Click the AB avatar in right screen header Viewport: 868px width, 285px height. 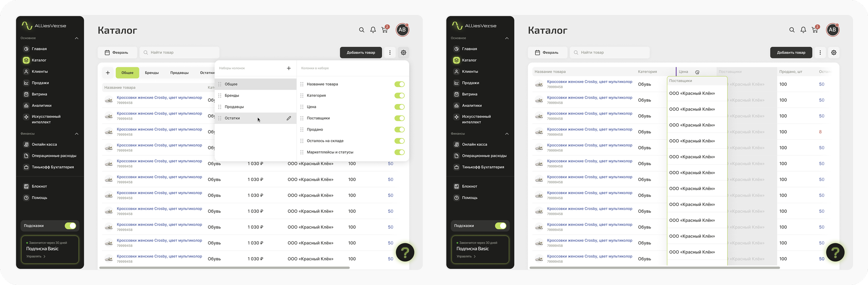click(x=833, y=30)
